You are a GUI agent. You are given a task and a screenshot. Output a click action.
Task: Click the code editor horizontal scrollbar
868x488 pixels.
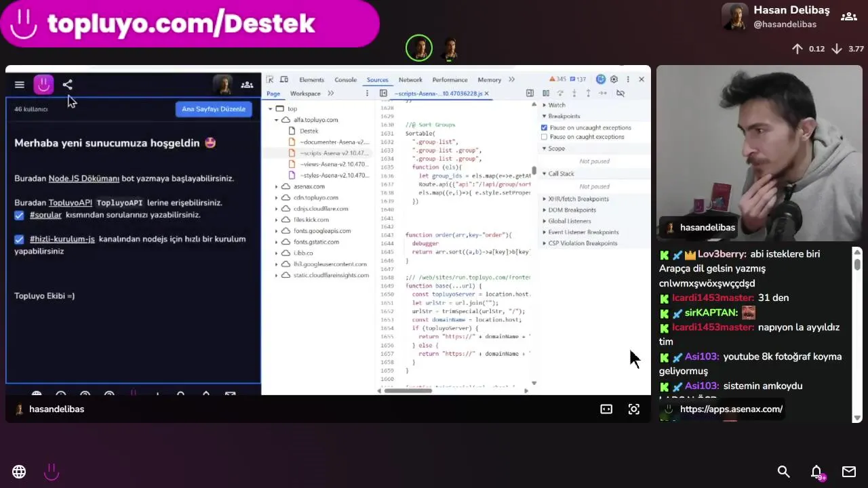(x=409, y=390)
